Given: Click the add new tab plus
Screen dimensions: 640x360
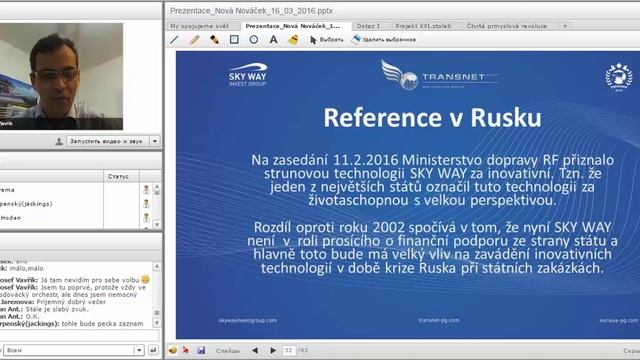Looking at the screenshot, I should [565, 26].
